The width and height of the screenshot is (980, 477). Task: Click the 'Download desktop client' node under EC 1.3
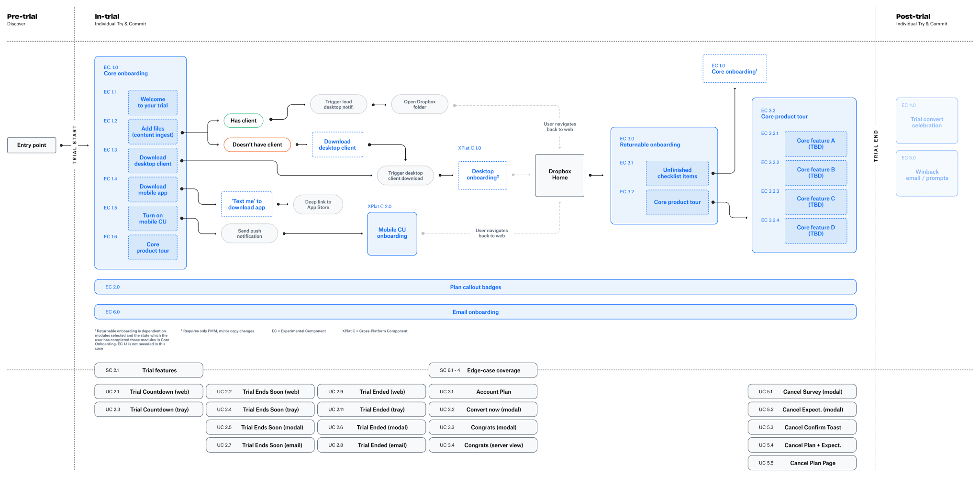153,161
